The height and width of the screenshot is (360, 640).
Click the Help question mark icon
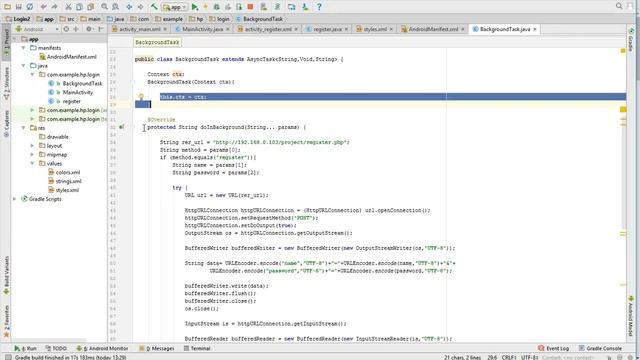pos(319,7)
